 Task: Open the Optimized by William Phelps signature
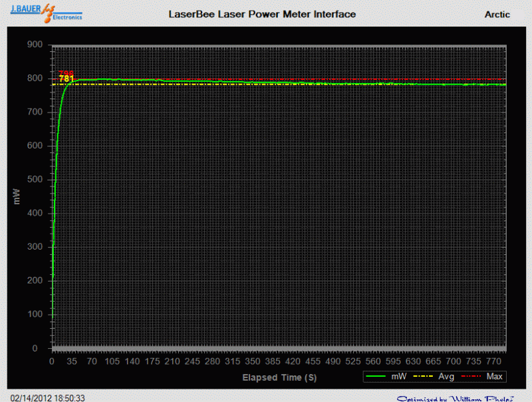point(454,398)
